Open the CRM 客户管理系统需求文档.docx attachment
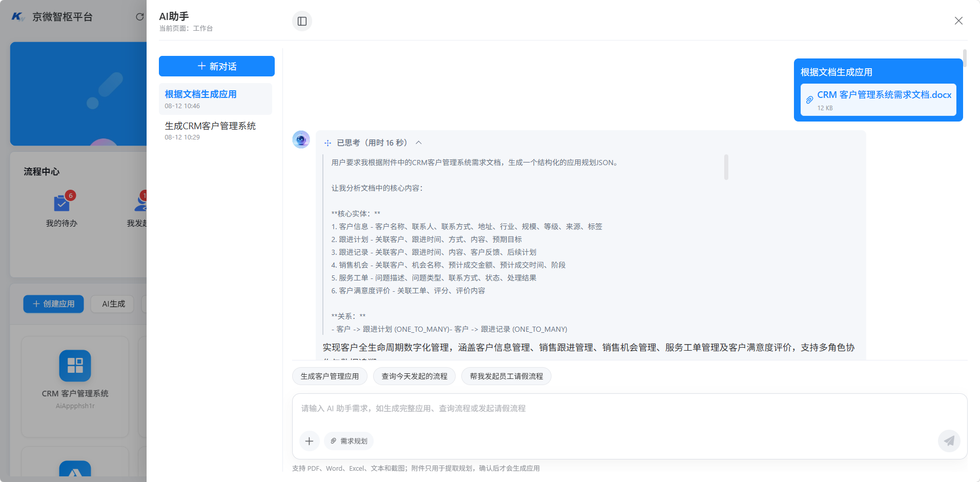 [x=878, y=99]
